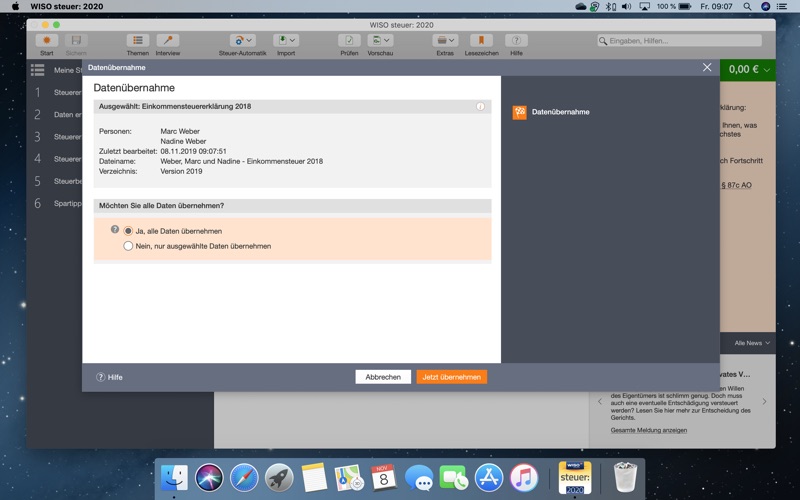Viewport: 800px width, 500px height.
Task: Open the Vorschau preview icon
Action: tap(377, 40)
